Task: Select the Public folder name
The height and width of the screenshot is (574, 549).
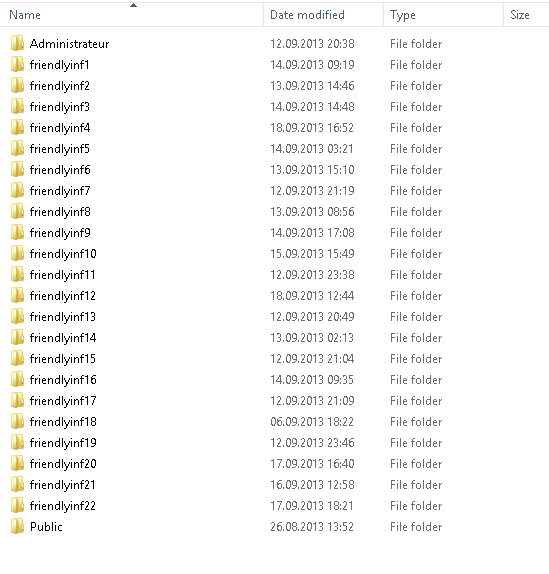Action: point(46,526)
